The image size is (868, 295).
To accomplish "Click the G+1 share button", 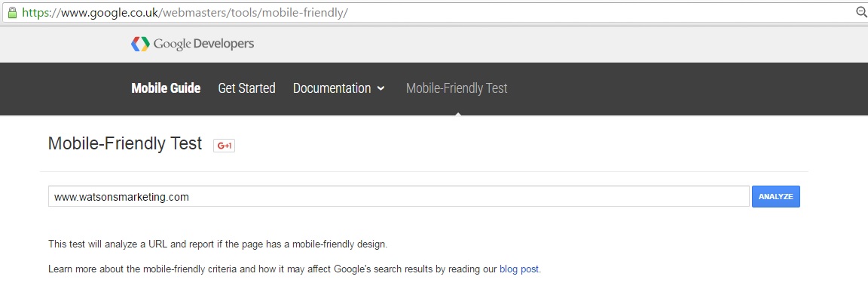I will point(225,146).
